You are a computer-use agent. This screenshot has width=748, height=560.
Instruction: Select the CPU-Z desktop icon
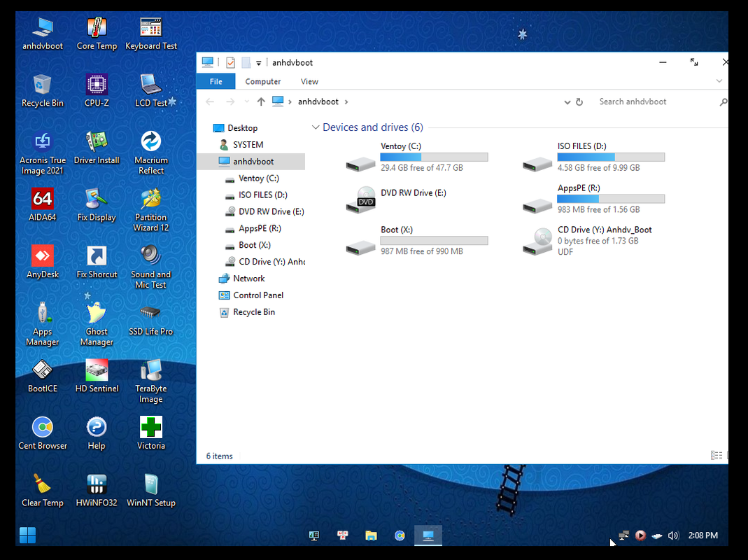tap(97, 90)
